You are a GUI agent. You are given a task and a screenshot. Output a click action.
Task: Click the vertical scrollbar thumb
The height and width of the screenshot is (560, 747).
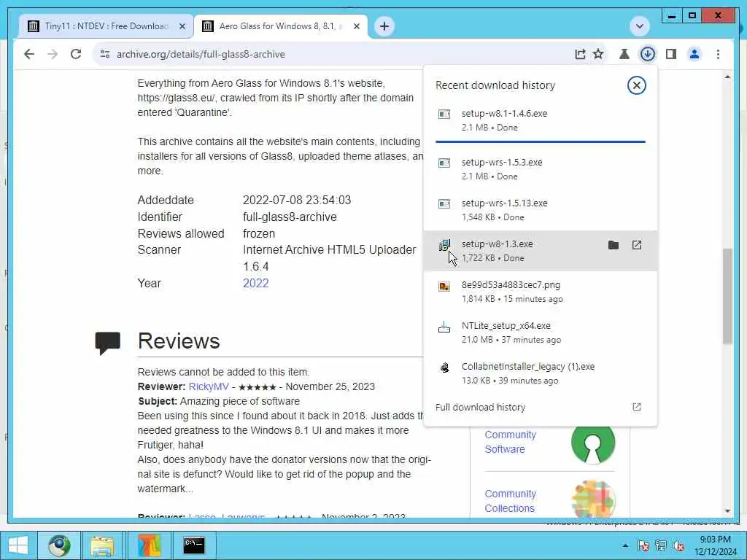727,296
